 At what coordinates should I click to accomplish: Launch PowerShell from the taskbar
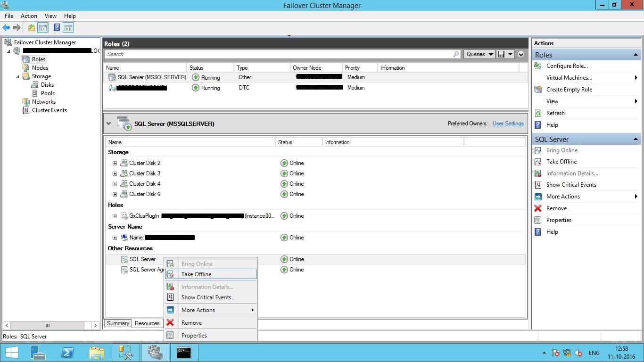click(67, 353)
